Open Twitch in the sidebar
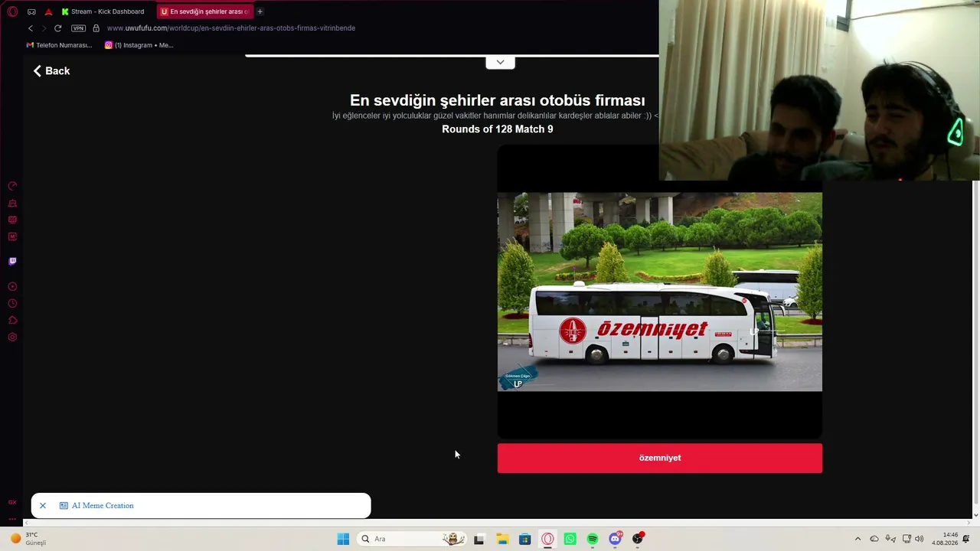 [x=12, y=261]
